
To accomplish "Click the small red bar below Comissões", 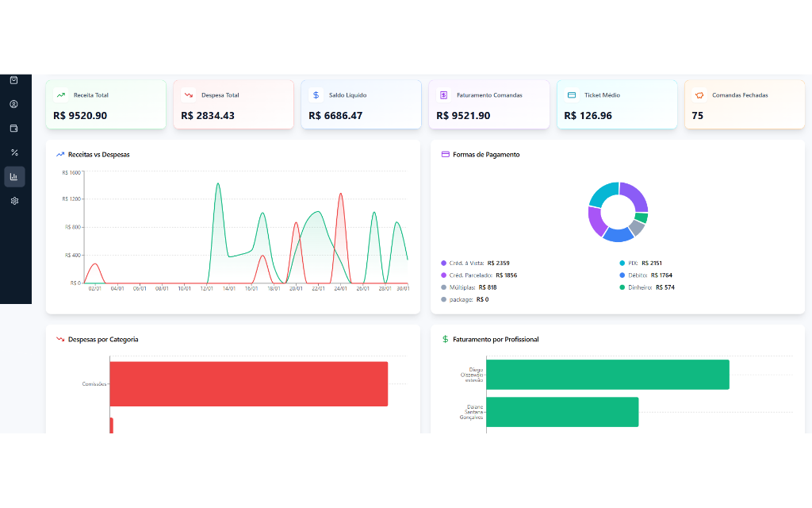I will 111,425.
